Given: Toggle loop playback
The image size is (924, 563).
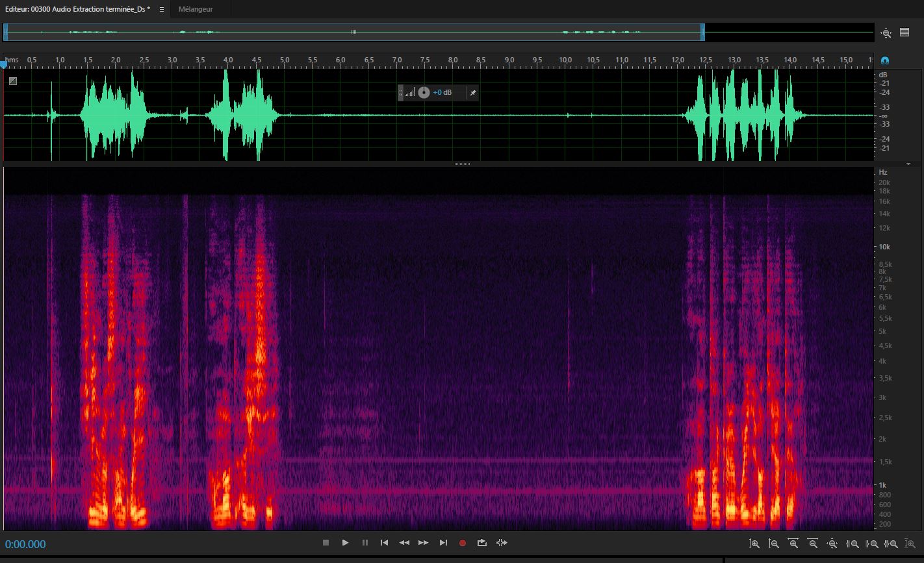Looking at the screenshot, I should pyautogui.click(x=481, y=543).
